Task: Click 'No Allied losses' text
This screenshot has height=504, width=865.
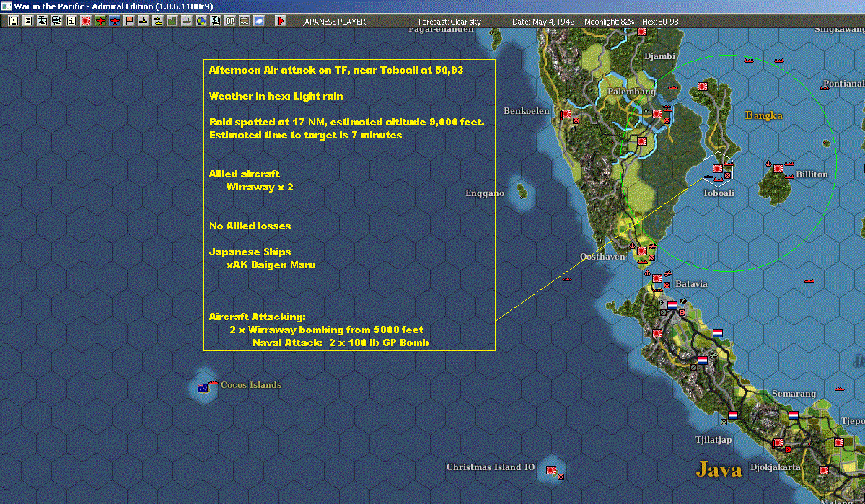Action: tap(250, 226)
